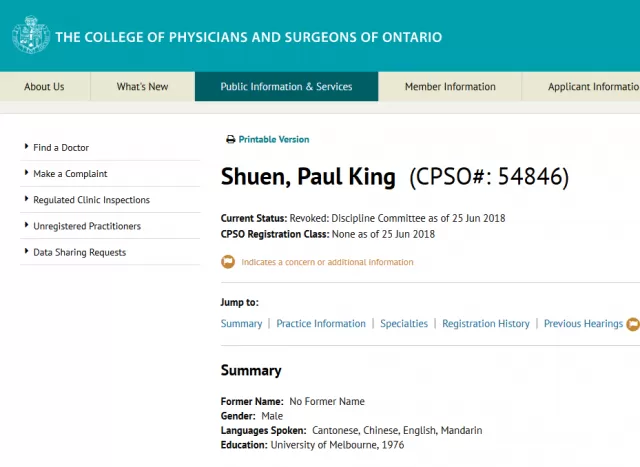Open the Member Information menu

(x=450, y=87)
